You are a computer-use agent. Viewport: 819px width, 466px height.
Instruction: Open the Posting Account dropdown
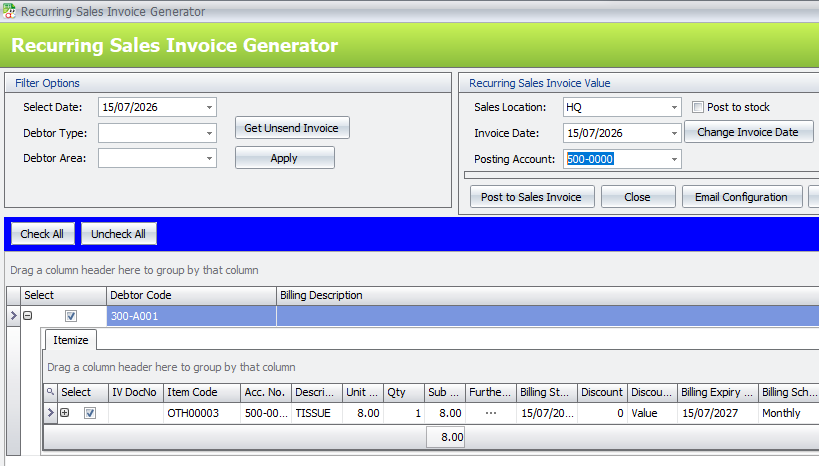(x=674, y=159)
